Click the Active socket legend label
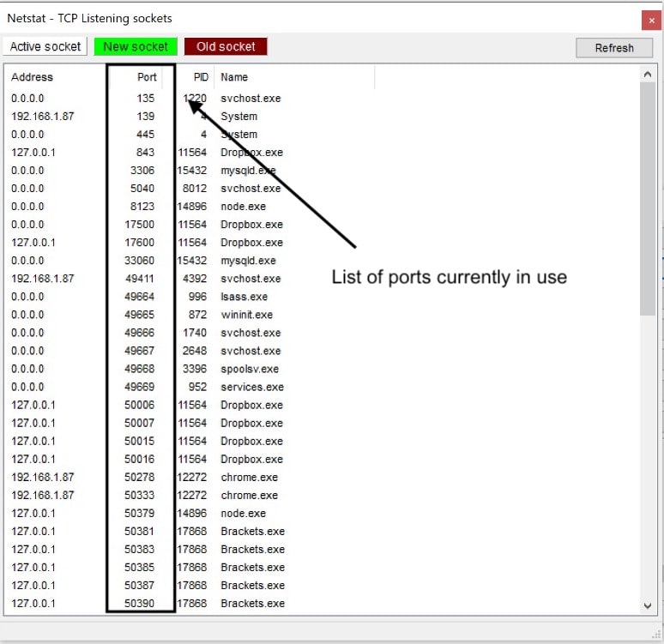 45,46
